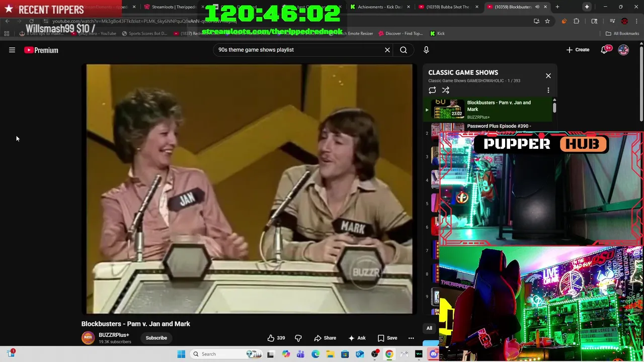Save the video to a playlist
Viewport: 644px width, 362px height.
[387, 338]
